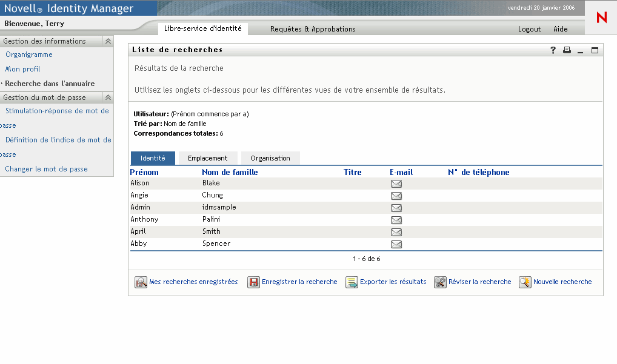Open the Aide link
617x364 pixels.
[x=561, y=29]
